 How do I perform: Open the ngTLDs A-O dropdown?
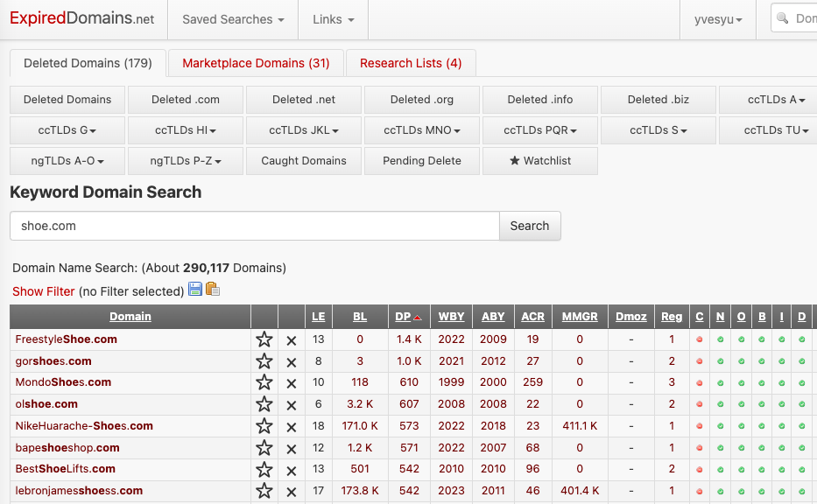67,161
